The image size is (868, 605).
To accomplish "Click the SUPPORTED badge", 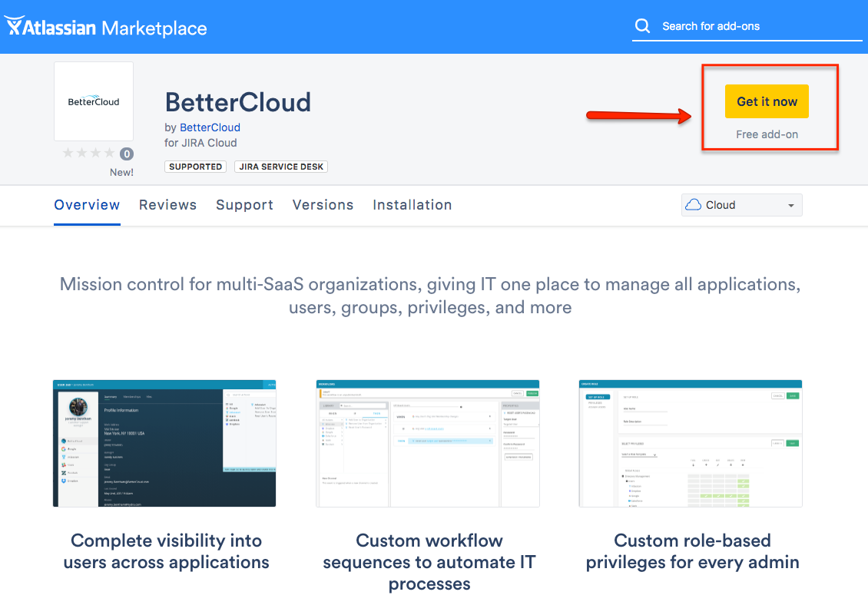I will [x=195, y=167].
